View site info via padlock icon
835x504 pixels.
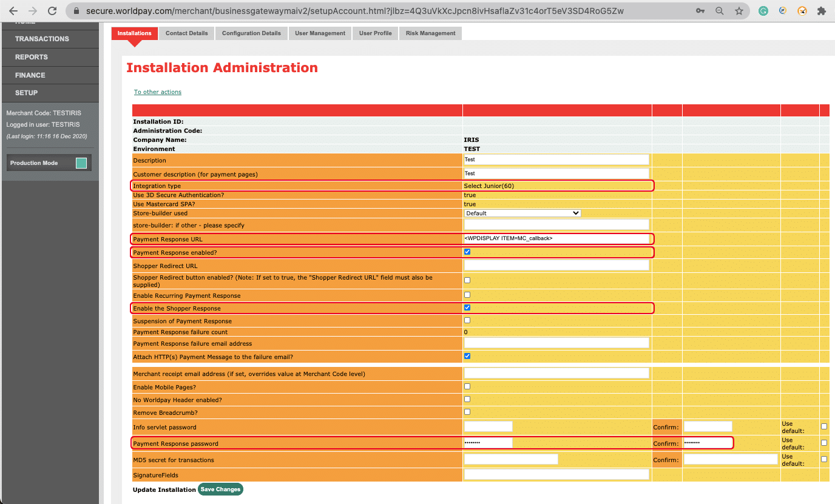76,11
